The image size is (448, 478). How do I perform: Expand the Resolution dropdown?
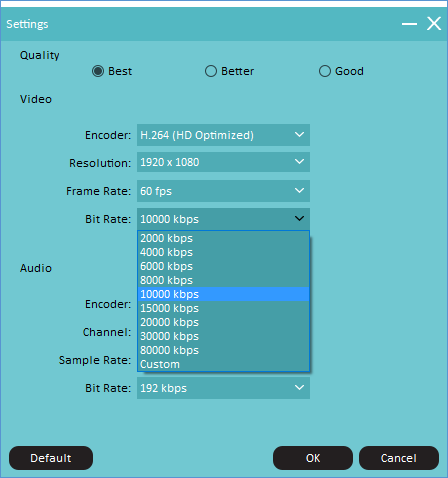coord(223,162)
